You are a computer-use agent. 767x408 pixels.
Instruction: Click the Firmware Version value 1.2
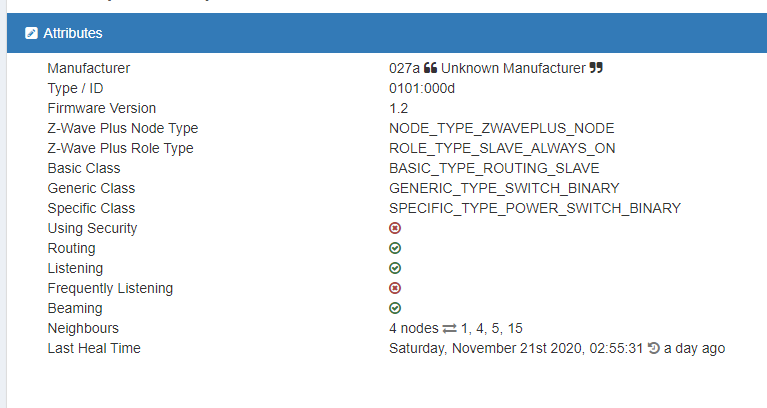pos(398,108)
